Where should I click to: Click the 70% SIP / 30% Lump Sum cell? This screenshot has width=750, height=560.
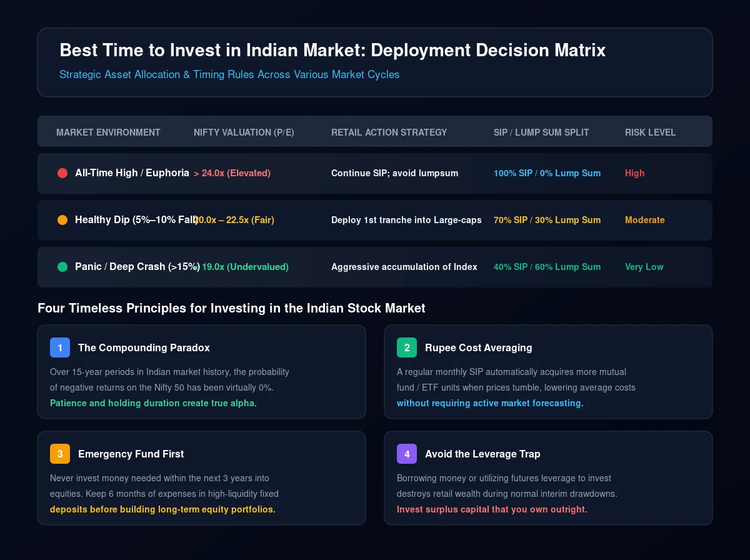pyautogui.click(x=547, y=220)
